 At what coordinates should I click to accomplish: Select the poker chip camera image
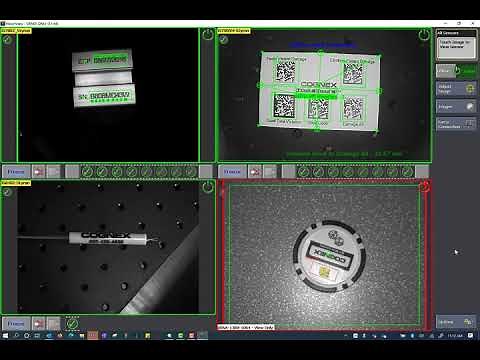click(324, 255)
